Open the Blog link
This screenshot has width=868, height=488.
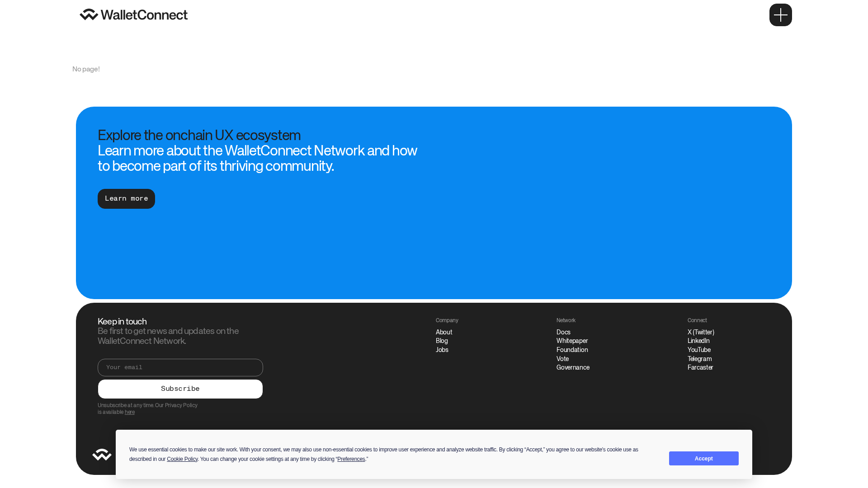(x=442, y=341)
